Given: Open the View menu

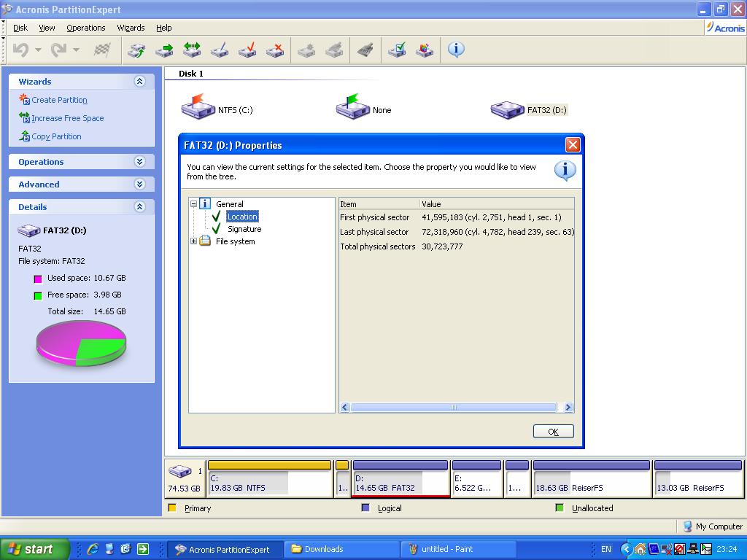Looking at the screenshot, I should [x=47, y=28].
